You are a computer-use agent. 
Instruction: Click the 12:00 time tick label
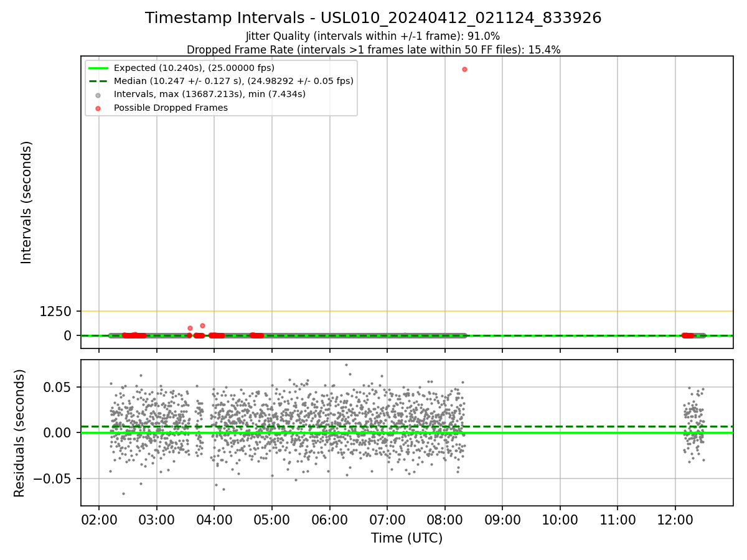pos(675,518)
